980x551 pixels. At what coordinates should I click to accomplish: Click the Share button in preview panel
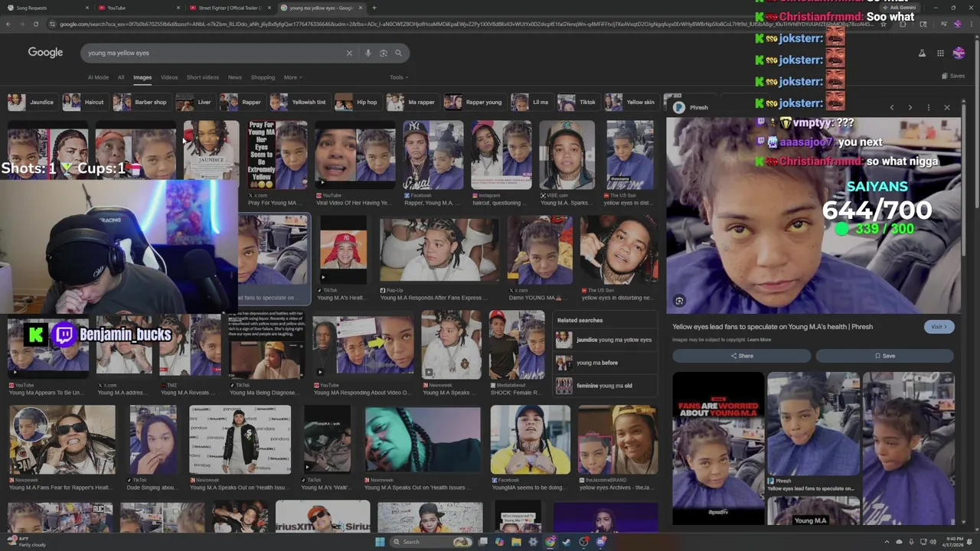pyautogui.click(x=741, y=356)
